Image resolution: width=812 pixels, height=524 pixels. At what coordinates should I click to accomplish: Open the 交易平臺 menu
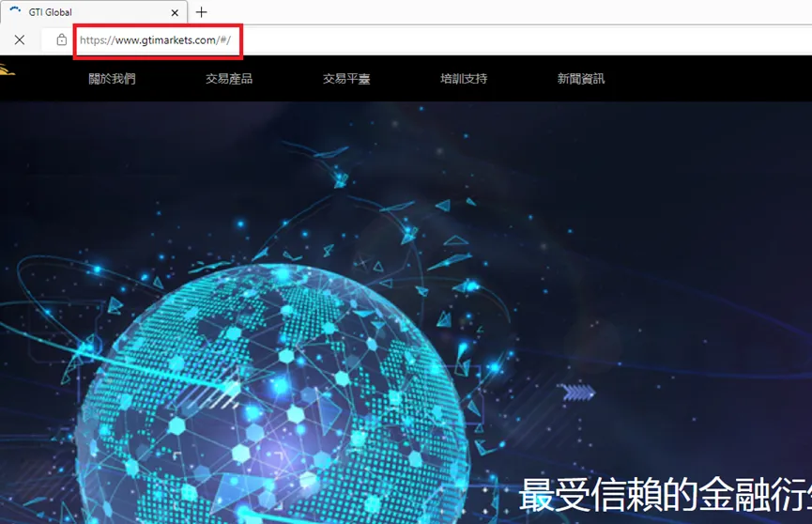pyautogui.click(x=346, y=79)
